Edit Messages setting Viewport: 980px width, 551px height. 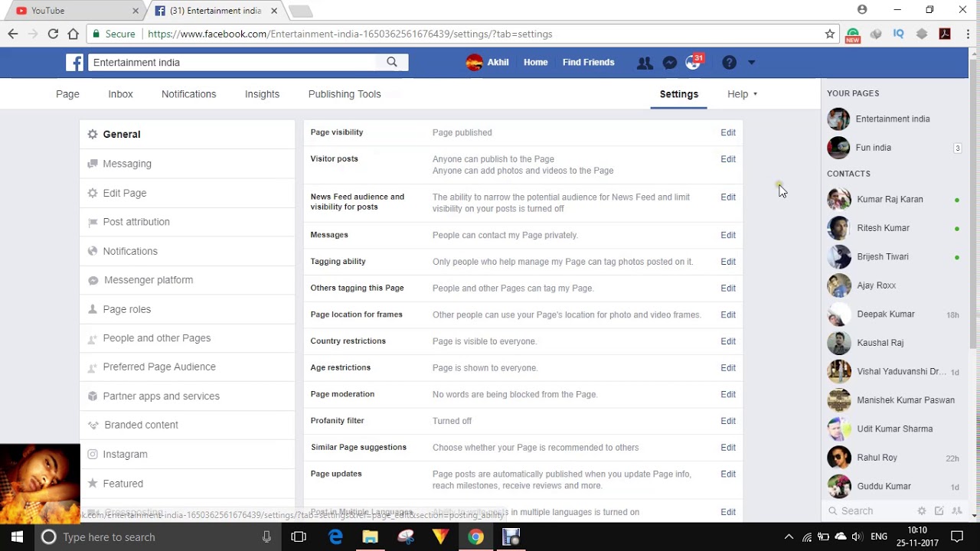[x=728, y=235]
